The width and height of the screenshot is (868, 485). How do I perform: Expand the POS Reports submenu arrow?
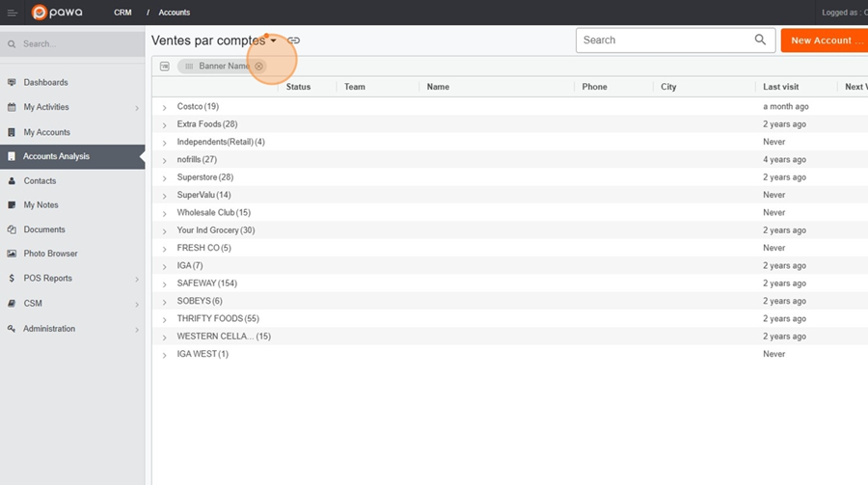[x=137, y=279]
